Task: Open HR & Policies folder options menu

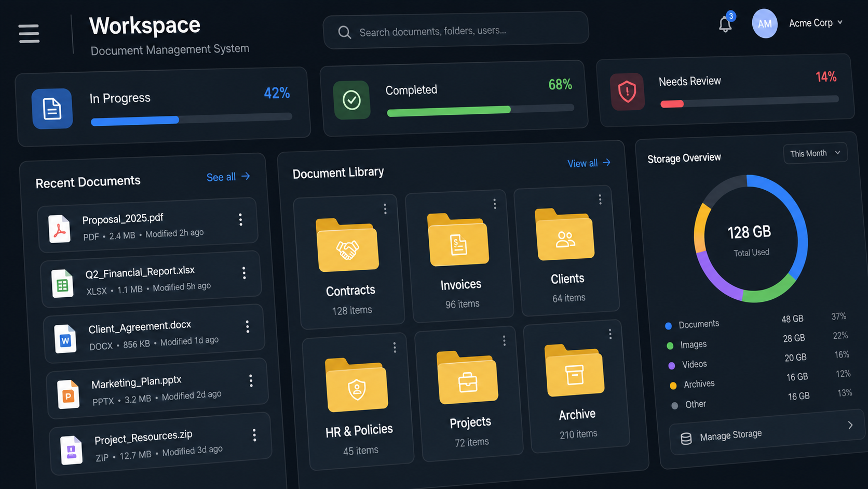Action: click(395, 348)
